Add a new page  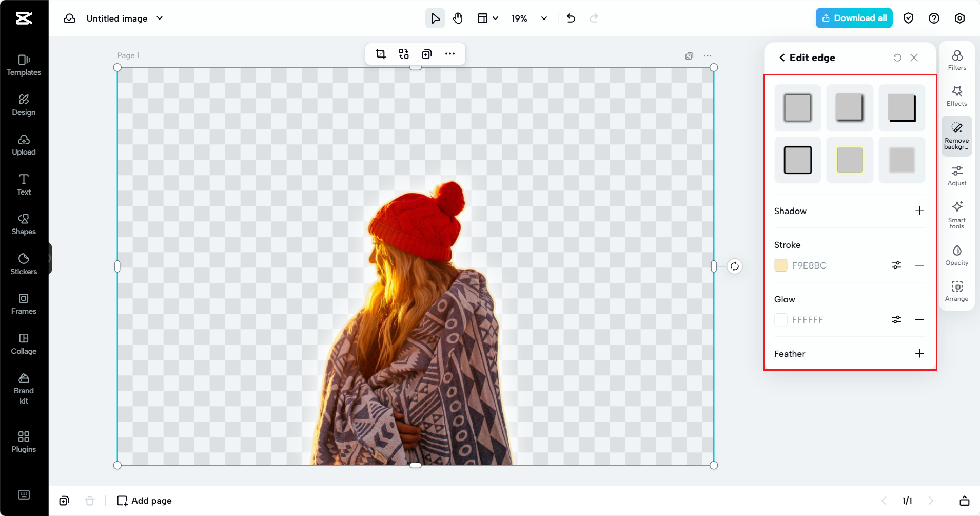click(x=144, y=501)
